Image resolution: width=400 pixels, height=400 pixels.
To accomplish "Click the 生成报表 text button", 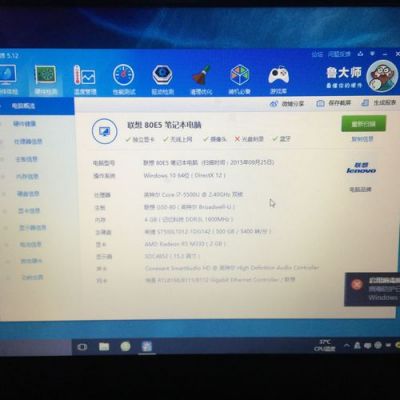I will (x=385, y=103).
